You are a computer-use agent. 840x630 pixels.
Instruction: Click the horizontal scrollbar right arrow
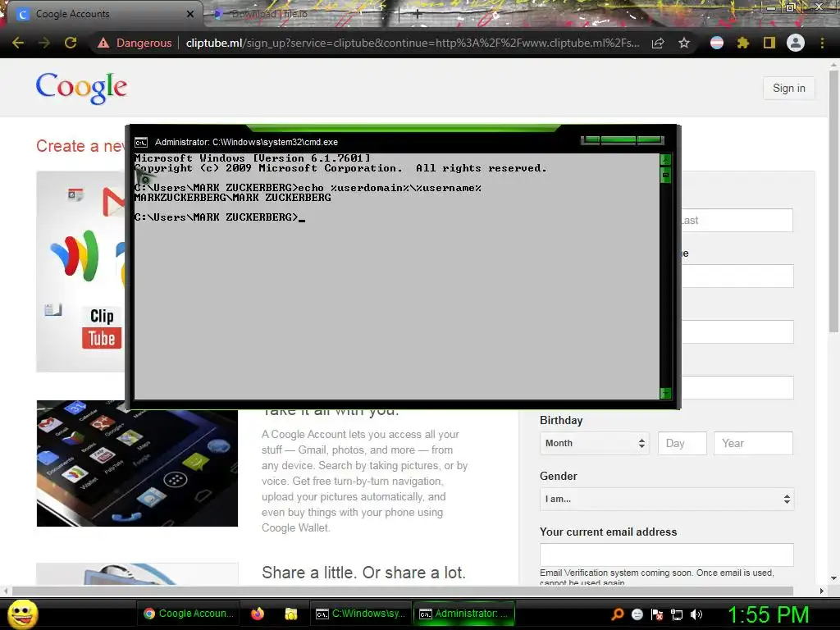coord(821,591)
